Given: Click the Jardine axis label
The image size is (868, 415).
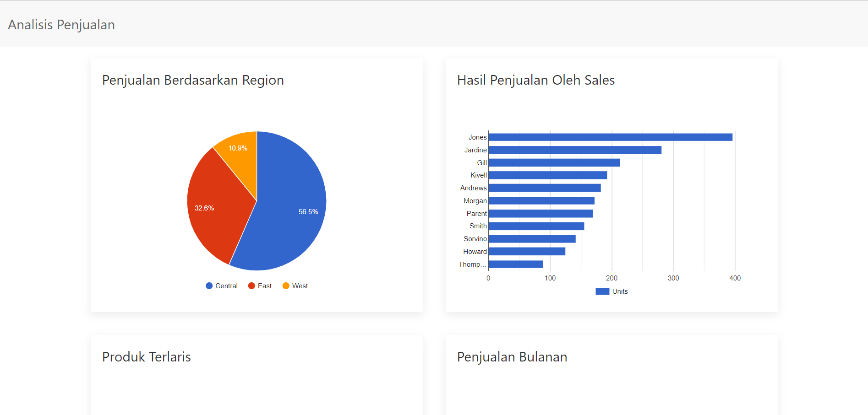Looking at the screenshot, I should point(475,150).
